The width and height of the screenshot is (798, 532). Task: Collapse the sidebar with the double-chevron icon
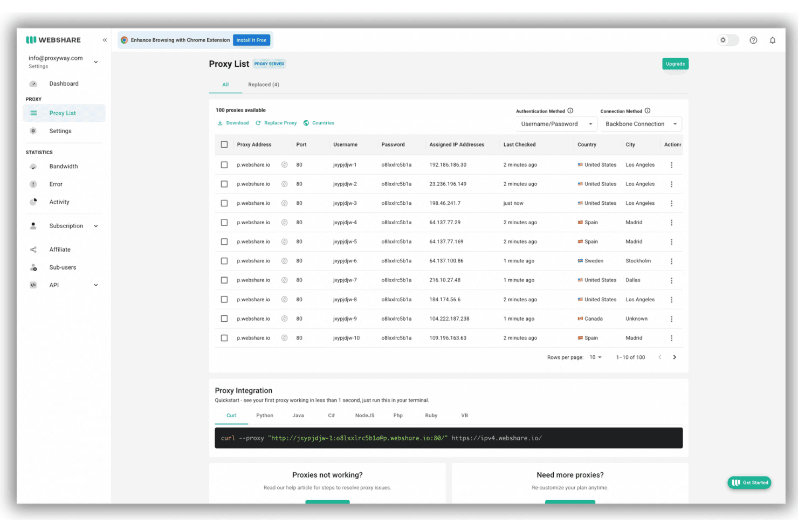tap(105, 40)
